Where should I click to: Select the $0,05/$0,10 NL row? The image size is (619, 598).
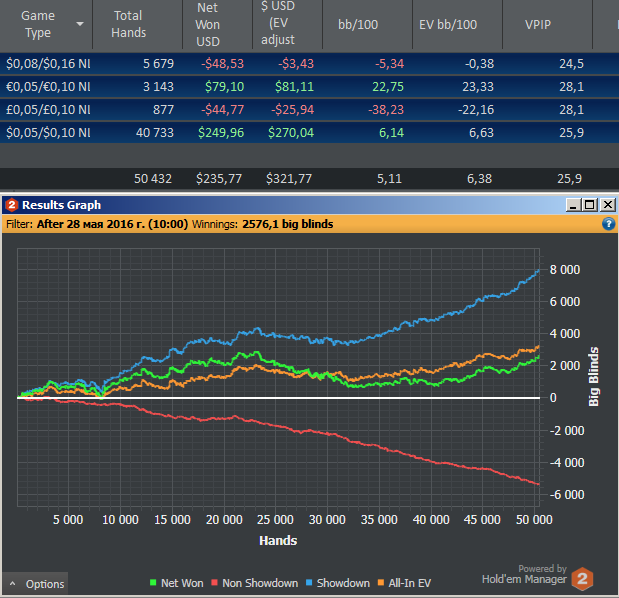pyautogui.click(x=50, y=133)
